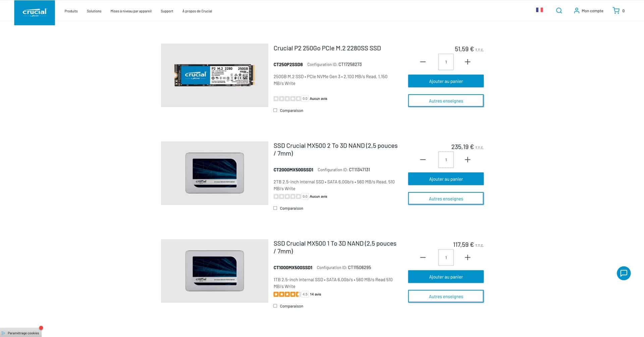This screenshot has width=644, height=337.
Task: Click Autres enseignes for MX500 2 To
Action: (x=446, y=199)
